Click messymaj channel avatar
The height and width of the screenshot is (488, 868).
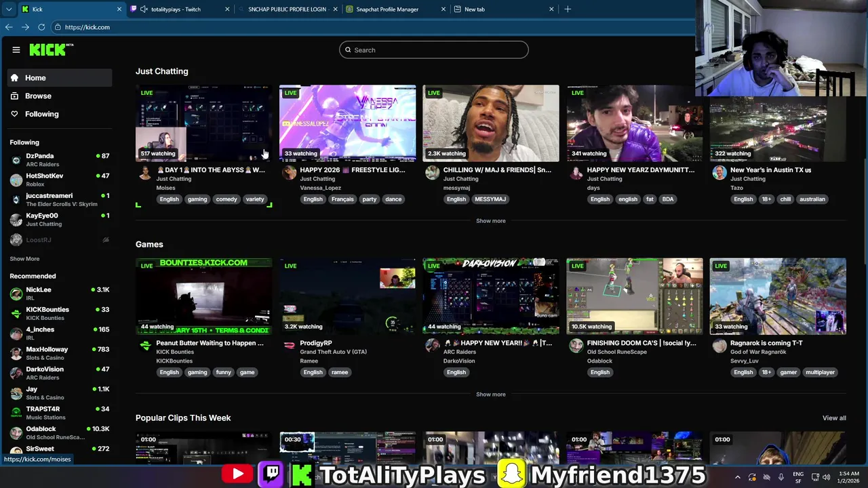pos(432,173)
